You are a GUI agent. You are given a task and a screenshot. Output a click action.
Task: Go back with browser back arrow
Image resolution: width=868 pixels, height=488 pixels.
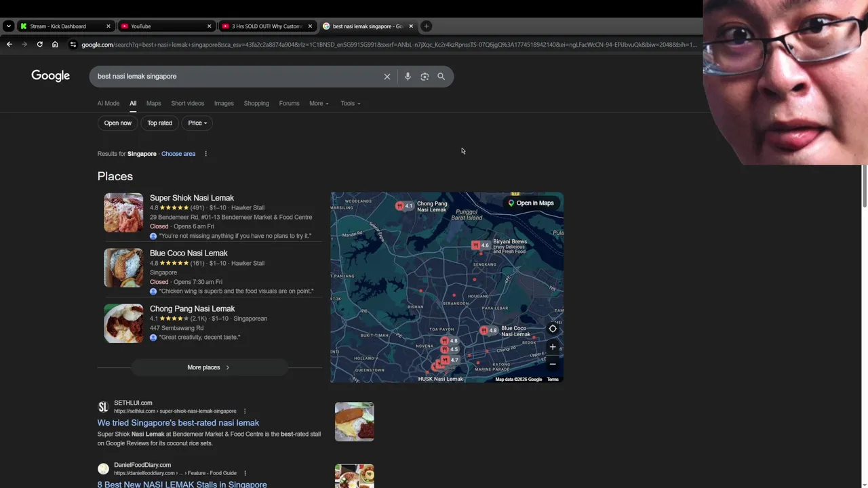(9, 45)
